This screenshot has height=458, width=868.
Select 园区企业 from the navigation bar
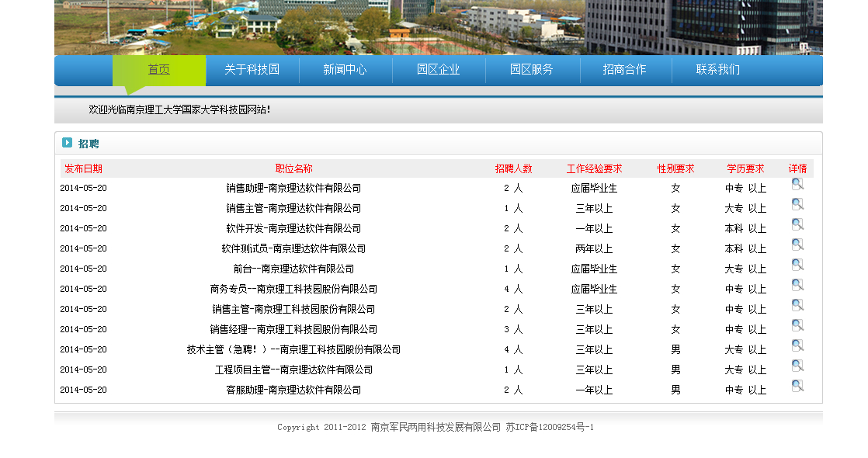click(x=438, y=70)
